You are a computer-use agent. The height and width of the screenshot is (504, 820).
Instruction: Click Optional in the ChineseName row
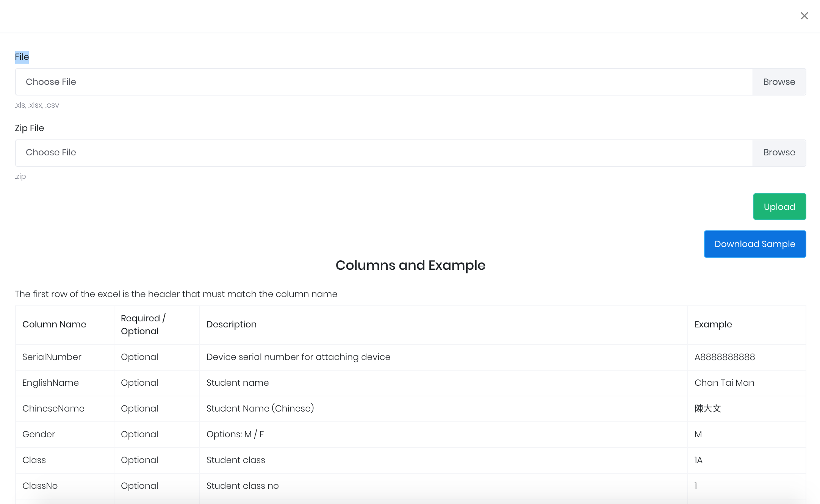[x=139, y=409]
